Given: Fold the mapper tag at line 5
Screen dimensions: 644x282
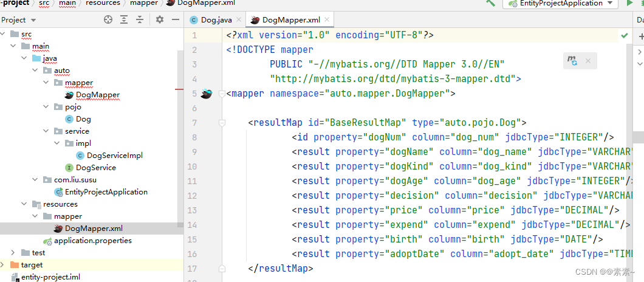Looking at the screenshot, I should click(x=222, y=94).
